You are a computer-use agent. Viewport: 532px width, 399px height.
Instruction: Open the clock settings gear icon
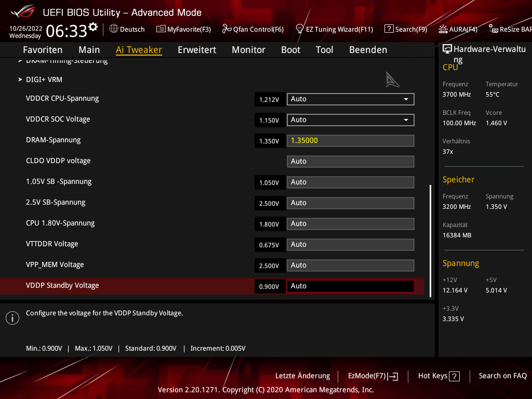pyautogui.click(x=93, y=27)
